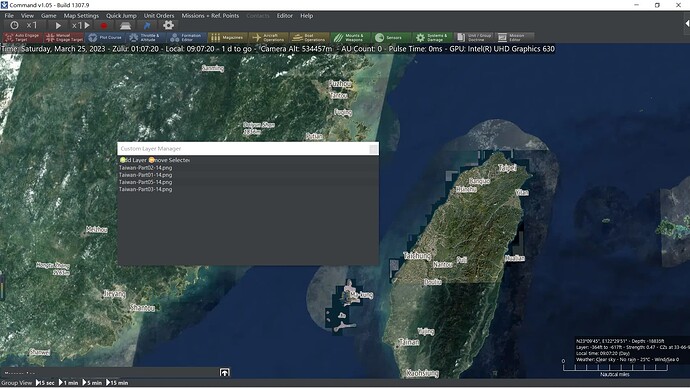Open the Quick Jump menu

coord(121,15)
